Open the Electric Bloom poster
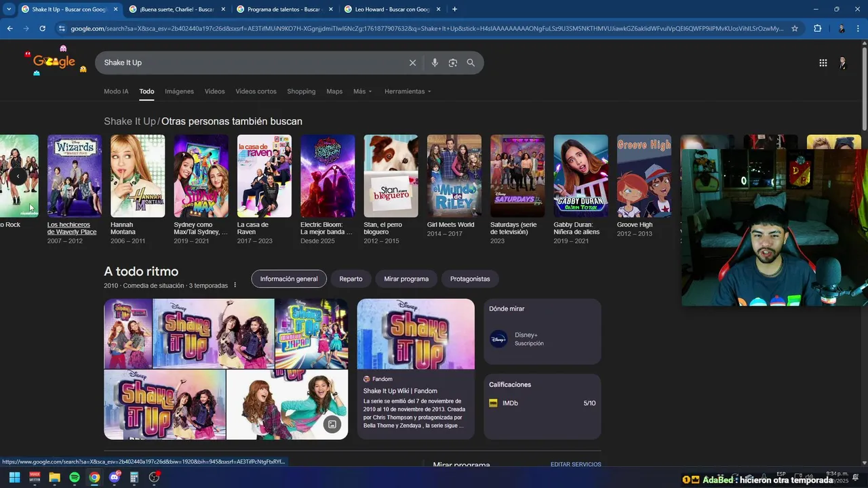Screen dimensions: 868x488 pos(328,176)
